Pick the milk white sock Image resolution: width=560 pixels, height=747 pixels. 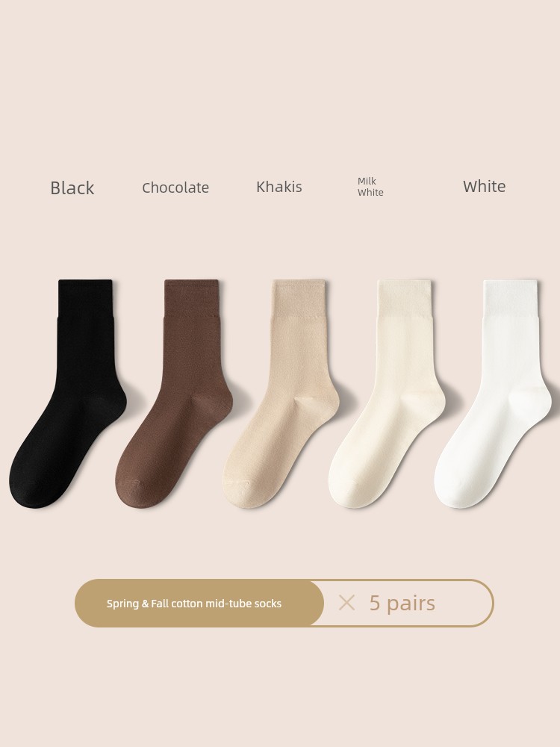[x=387, y=394]
